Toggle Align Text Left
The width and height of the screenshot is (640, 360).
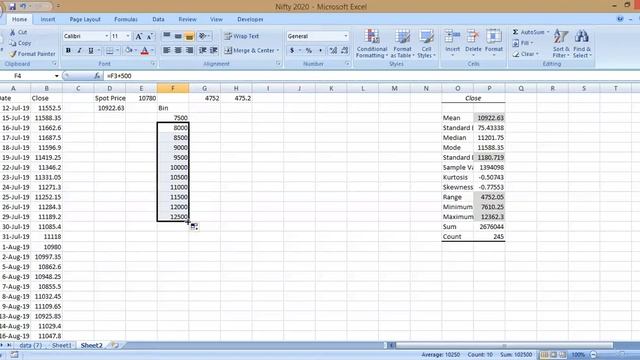tap(167, 50)
